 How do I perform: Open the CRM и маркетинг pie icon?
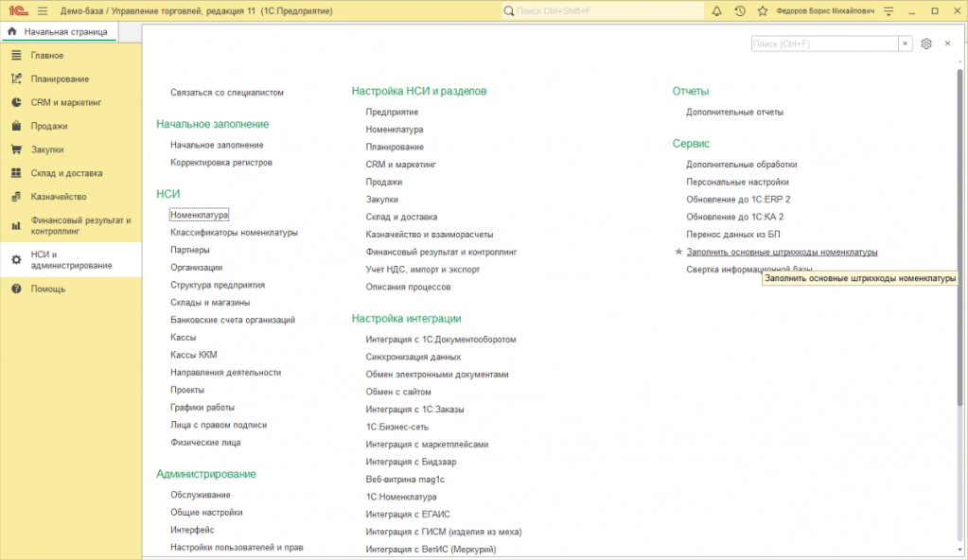click(x=16, y=102)
